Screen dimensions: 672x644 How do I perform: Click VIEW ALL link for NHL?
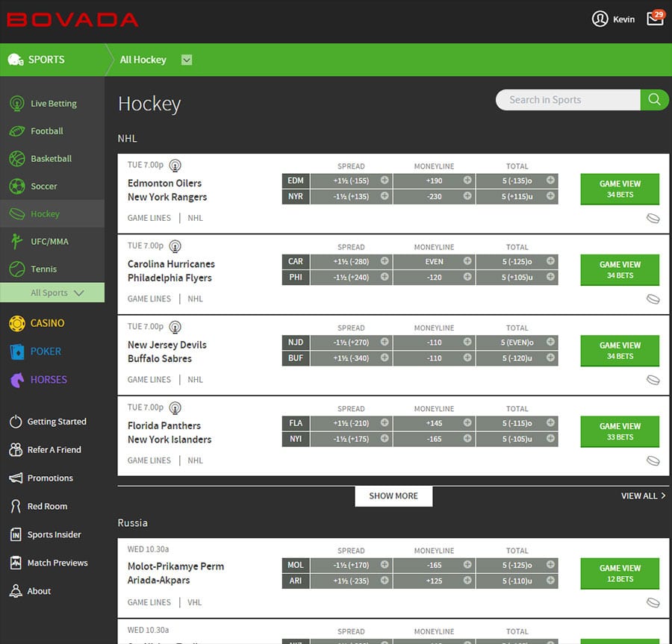643,495
